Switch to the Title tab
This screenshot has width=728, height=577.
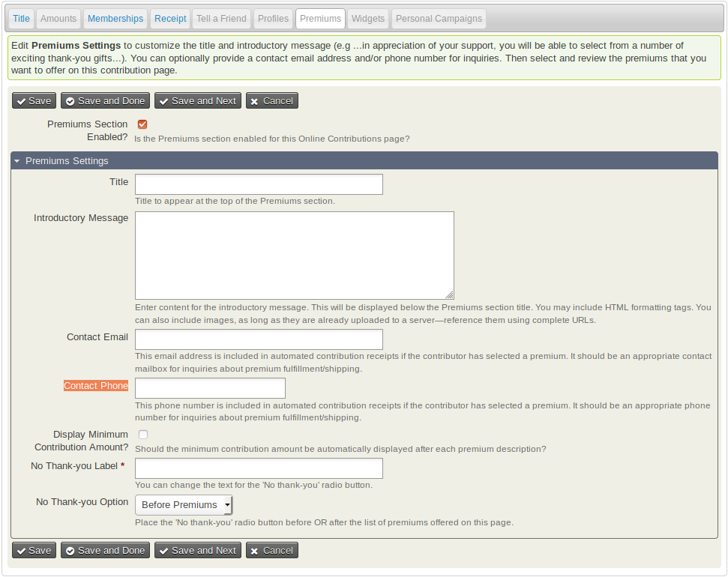22,19
